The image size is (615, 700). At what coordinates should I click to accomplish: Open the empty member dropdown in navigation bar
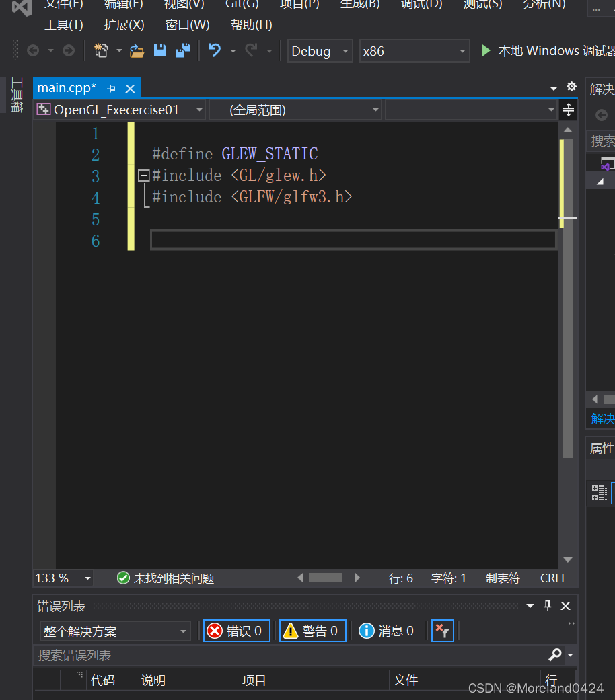(x=472, y=110)
